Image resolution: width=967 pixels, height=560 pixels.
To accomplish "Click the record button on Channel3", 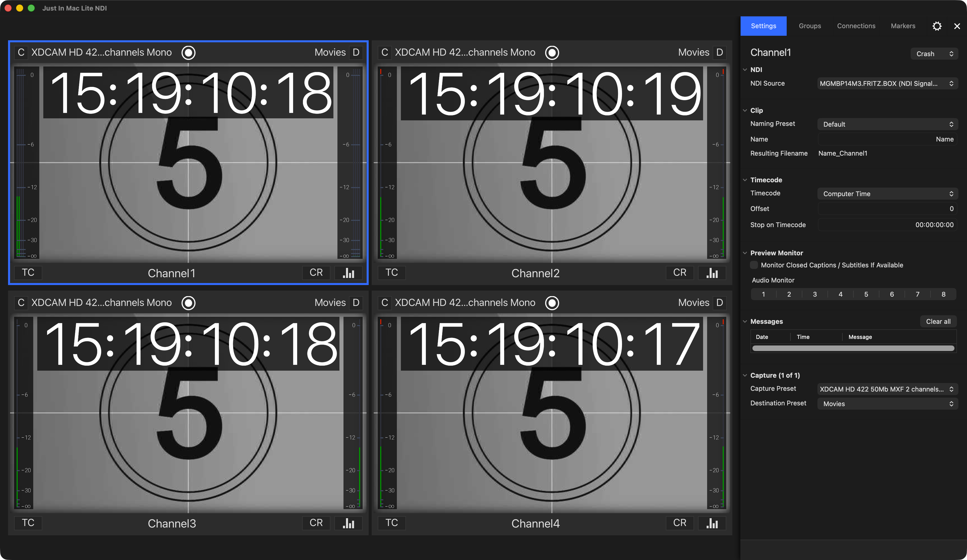I will [188, 303].
